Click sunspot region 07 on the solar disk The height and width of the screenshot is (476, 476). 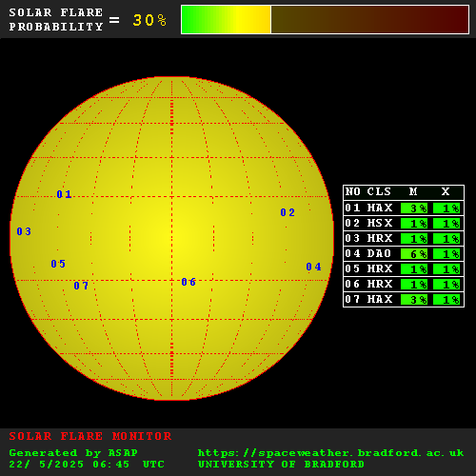click(x=81, y=286)
